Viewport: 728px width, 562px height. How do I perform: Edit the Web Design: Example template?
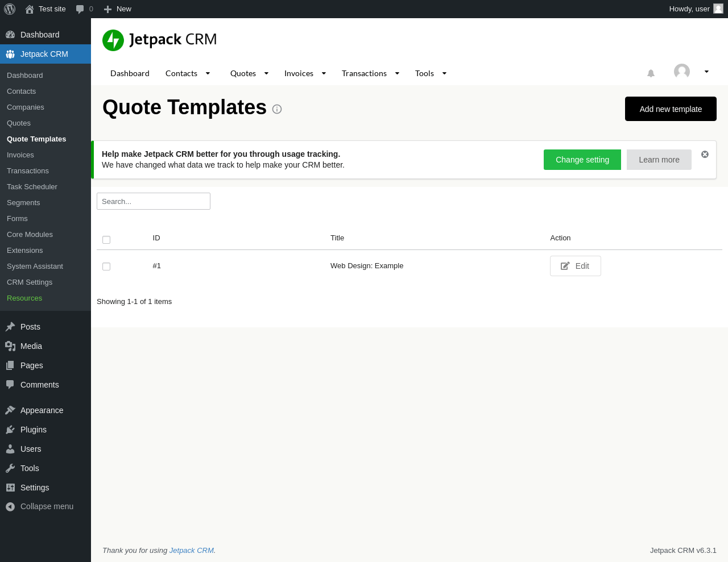click(576, 266)
